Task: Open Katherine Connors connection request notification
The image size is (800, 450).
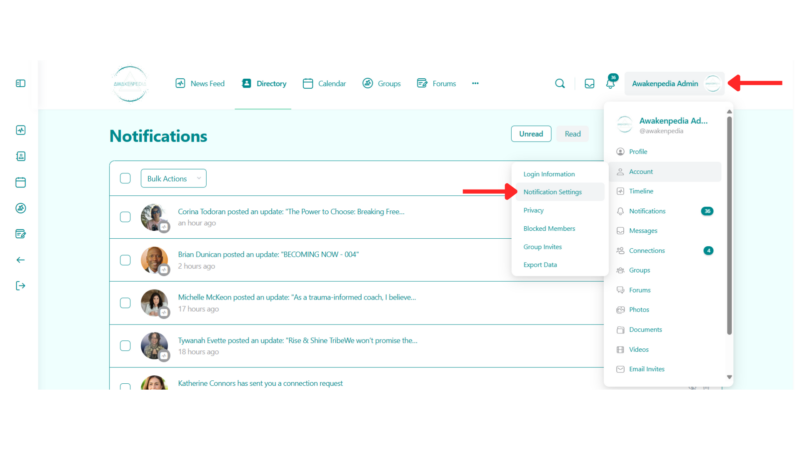Action: (x=260, y=383)
